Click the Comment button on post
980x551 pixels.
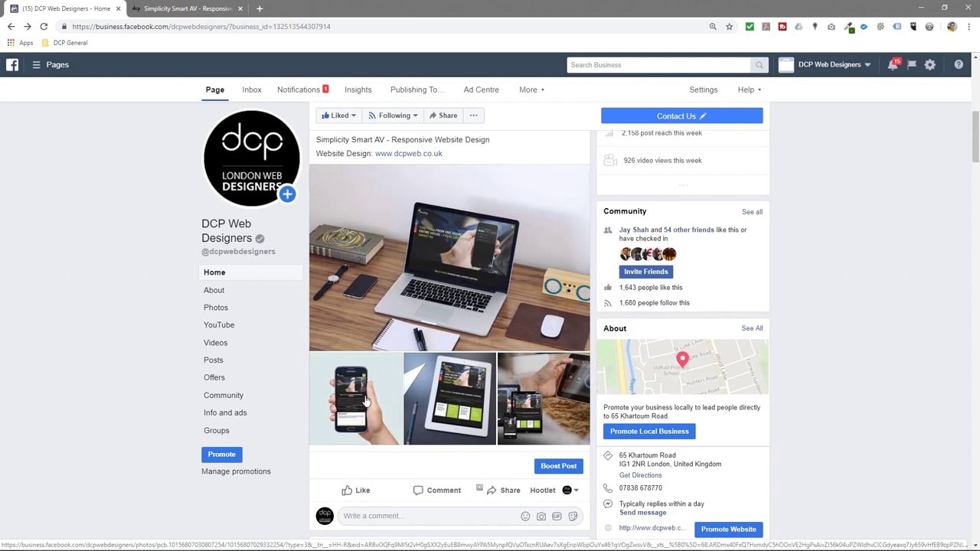[x=437, y=491]
